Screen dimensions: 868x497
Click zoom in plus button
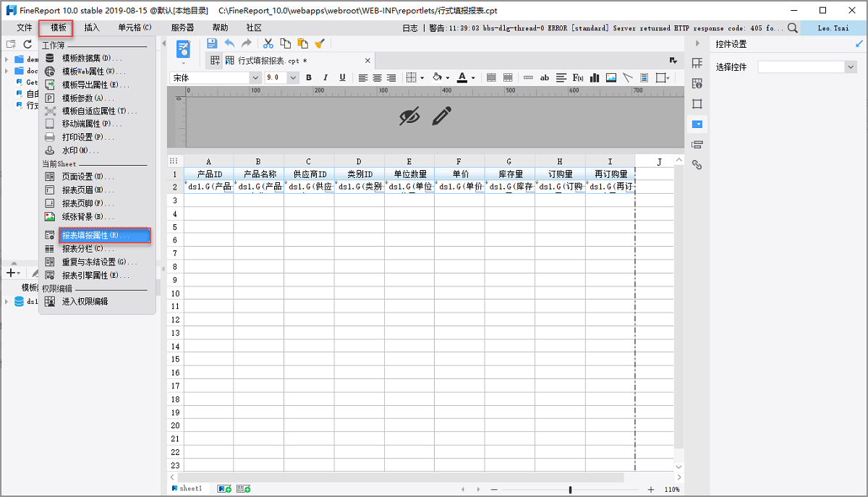click(651, 490)
